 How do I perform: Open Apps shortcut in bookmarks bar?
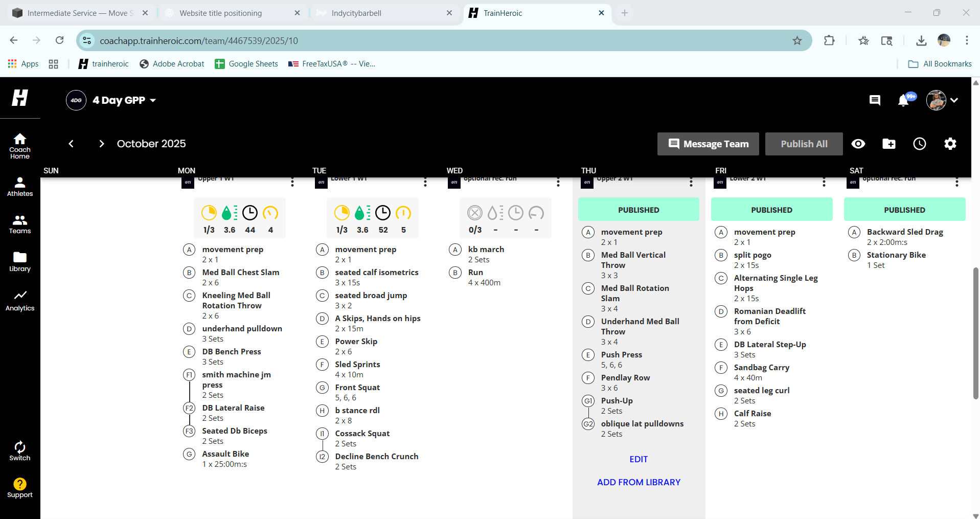(24, 64)
